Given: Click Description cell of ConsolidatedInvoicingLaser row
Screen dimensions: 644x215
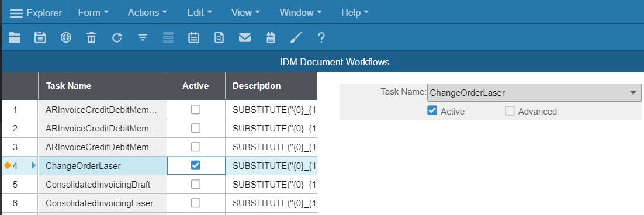Looking at the screenshot, I should tap(271, 203).
